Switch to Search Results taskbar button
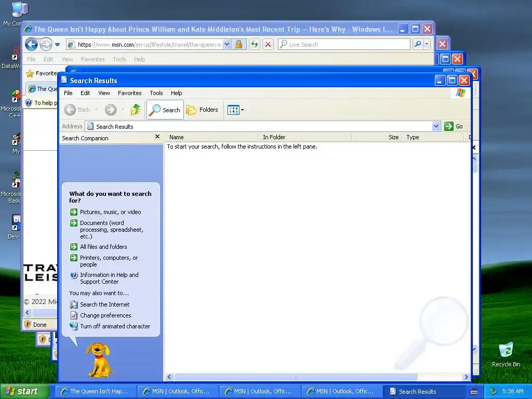 (x=424, y=392)
